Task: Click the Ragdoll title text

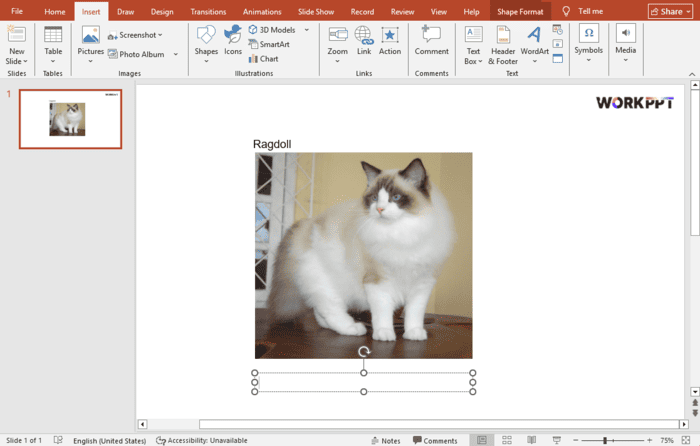Action: tap(272, 144)
